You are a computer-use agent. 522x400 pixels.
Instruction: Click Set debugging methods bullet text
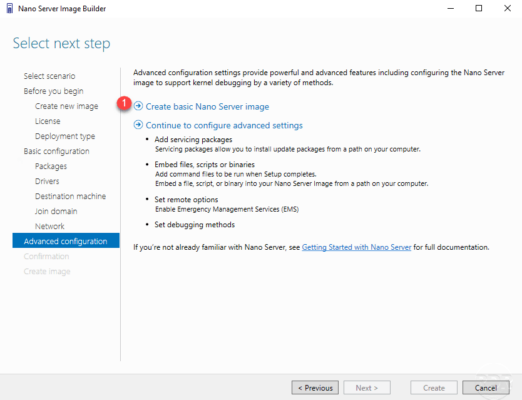(x=194, y=225)
